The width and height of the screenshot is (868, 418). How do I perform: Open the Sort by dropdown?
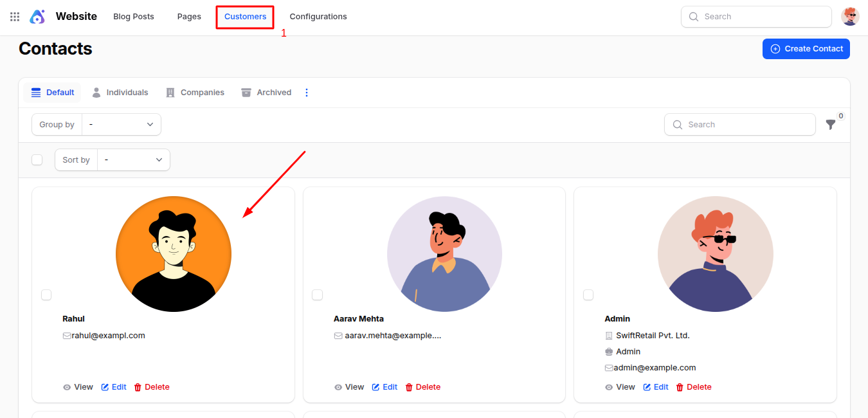[133, 160]
